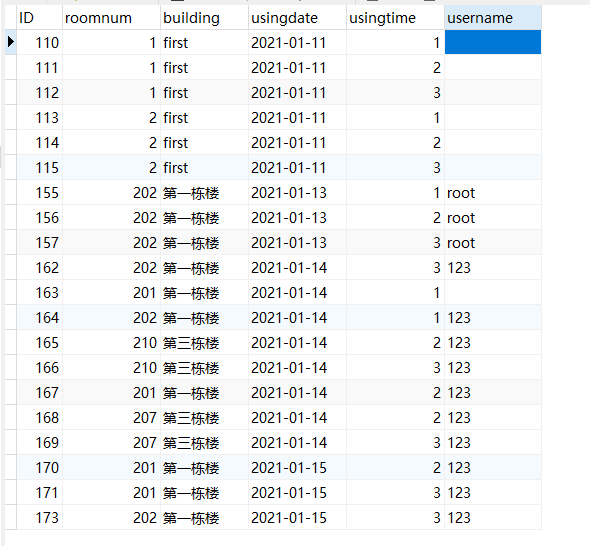Select ID cell 115

click(40, 167)
